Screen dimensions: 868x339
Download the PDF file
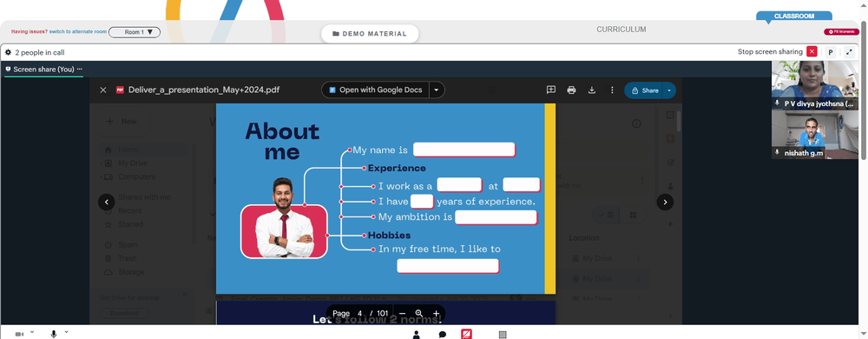tap(592, 90)
